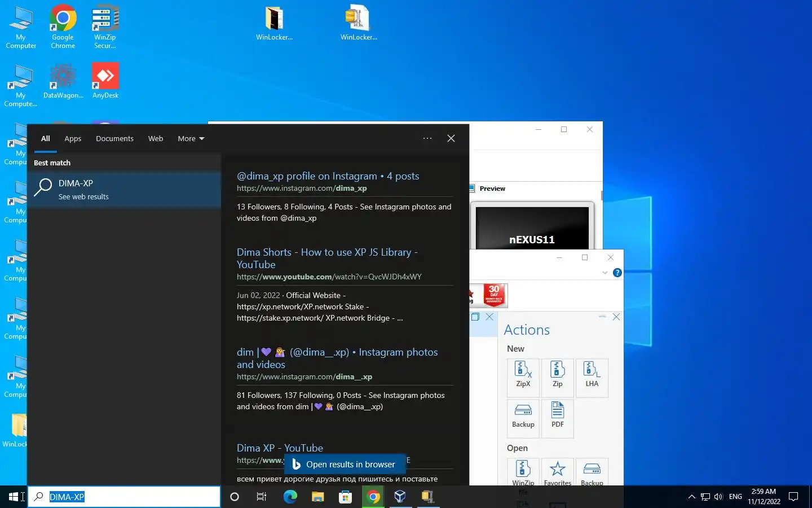Open the notification center icon

tap(793, 497)
